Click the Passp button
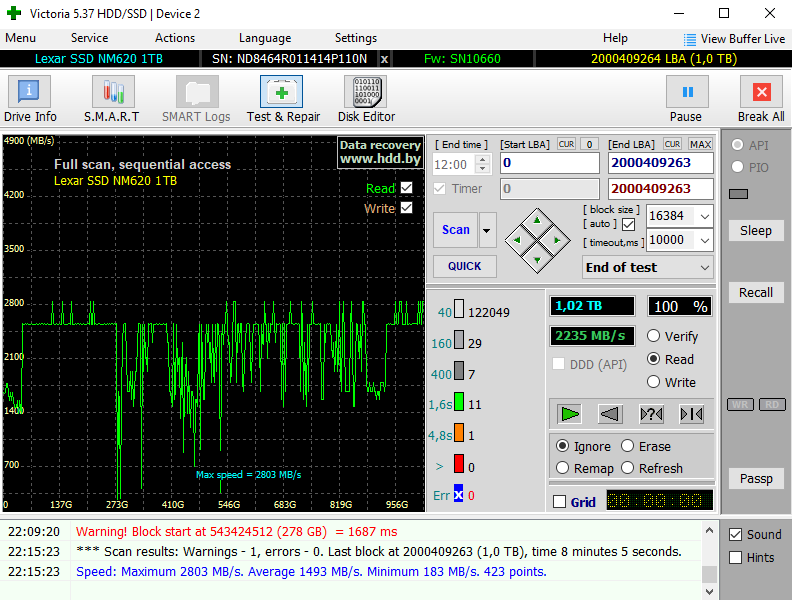The height and width of the screenshot is (600, 792). [x=756, y=478]
